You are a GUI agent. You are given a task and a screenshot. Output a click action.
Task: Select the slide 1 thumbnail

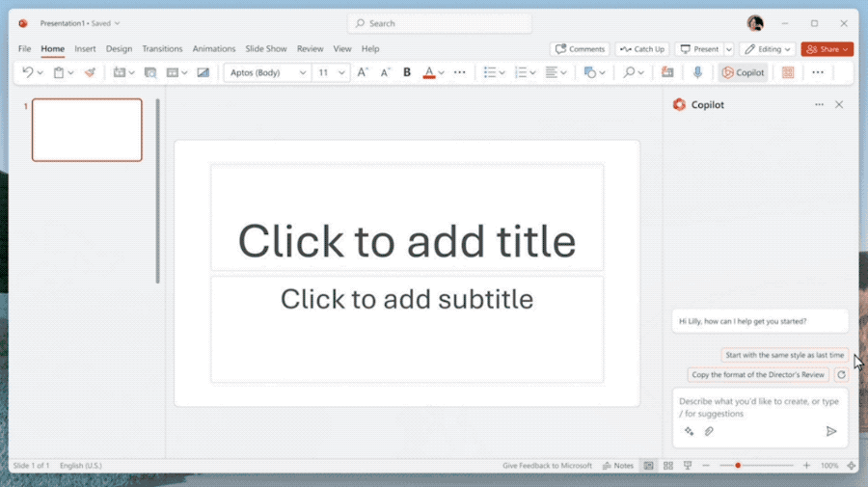point(87,129)
